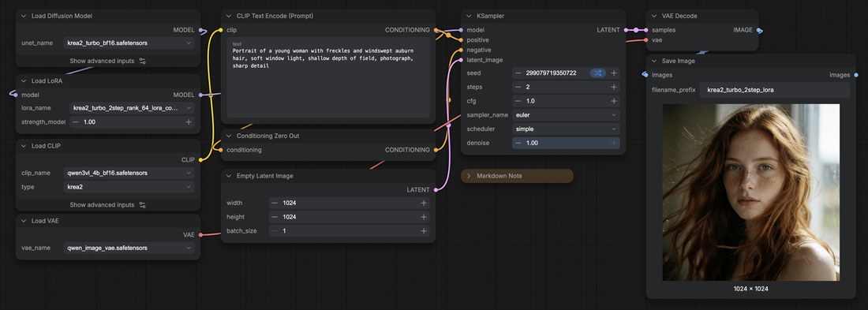Click the images input port on Save Image
The width and height of the screenshot is (868, 310).
[x=646, y=75]
